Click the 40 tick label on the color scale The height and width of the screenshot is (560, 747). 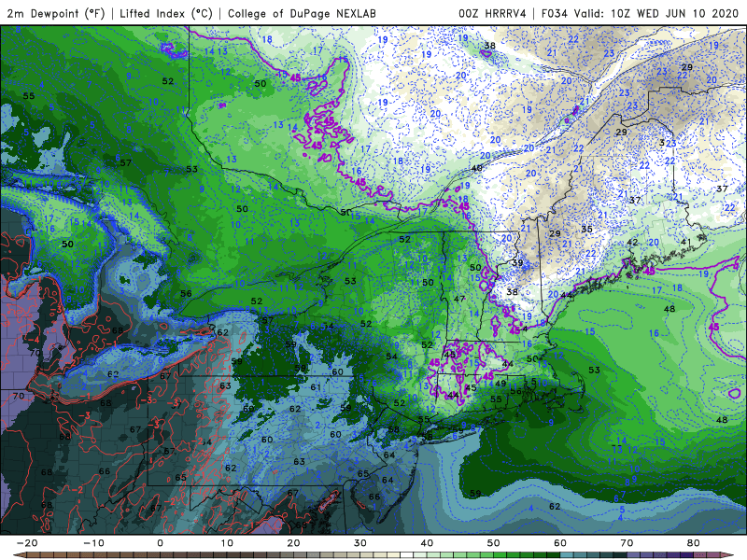click(x=427, y=543)
